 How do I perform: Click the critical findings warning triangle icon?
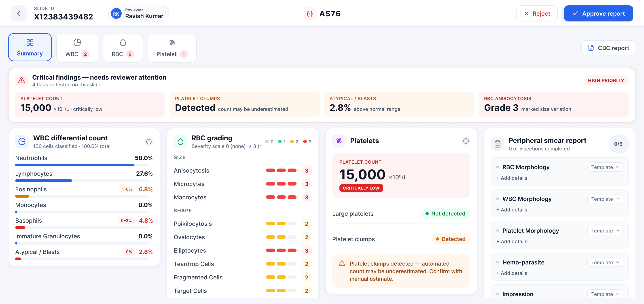(x=21, y=80)
